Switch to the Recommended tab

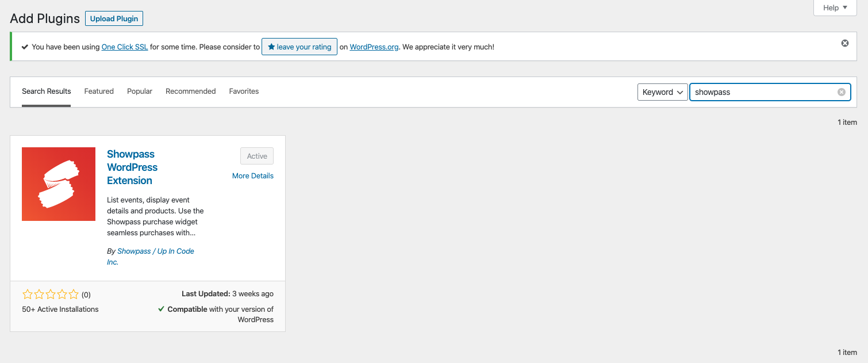point(190,91)
